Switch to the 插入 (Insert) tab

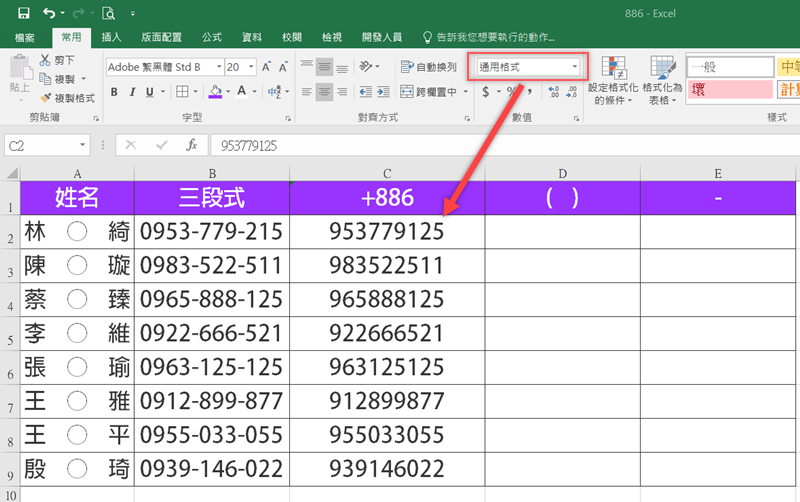coord(112,37)
